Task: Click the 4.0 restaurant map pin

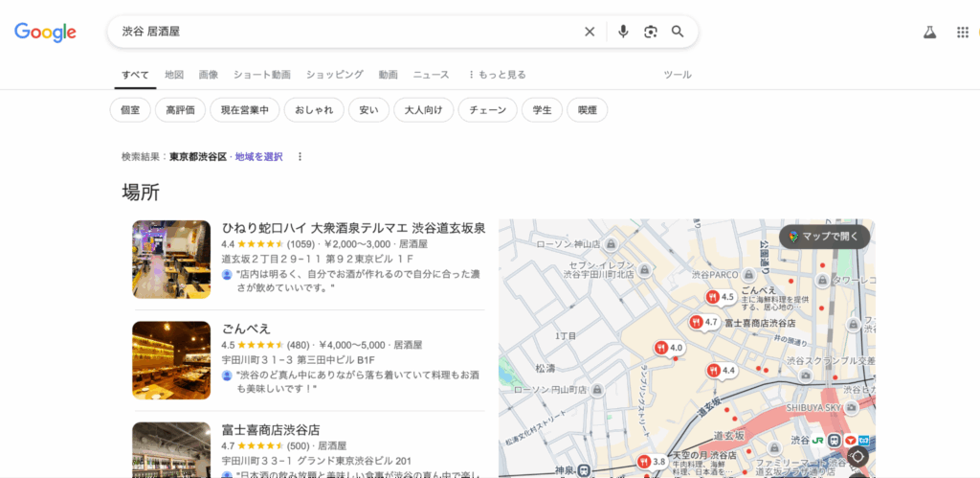Action: tap(669, 348)
